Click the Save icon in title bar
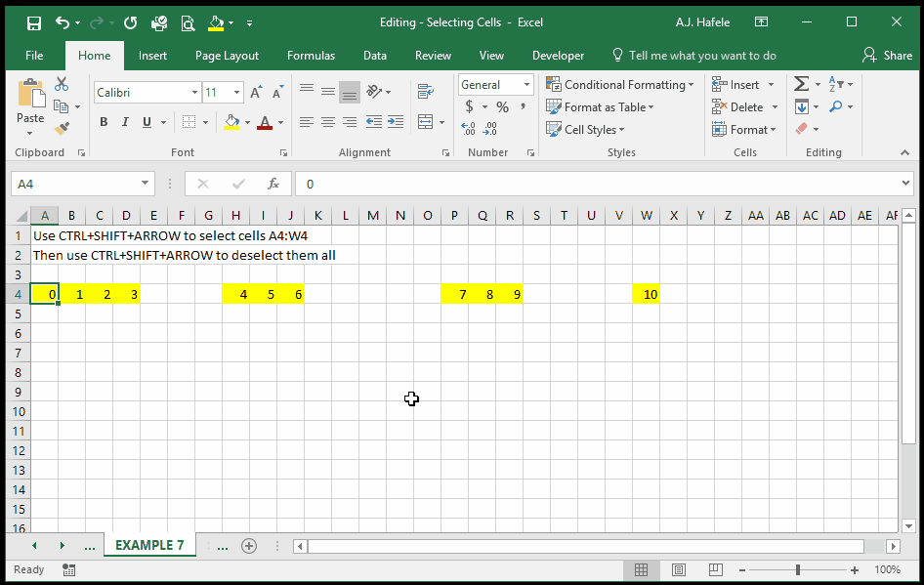The image size is (924, 585). [34, 23]
